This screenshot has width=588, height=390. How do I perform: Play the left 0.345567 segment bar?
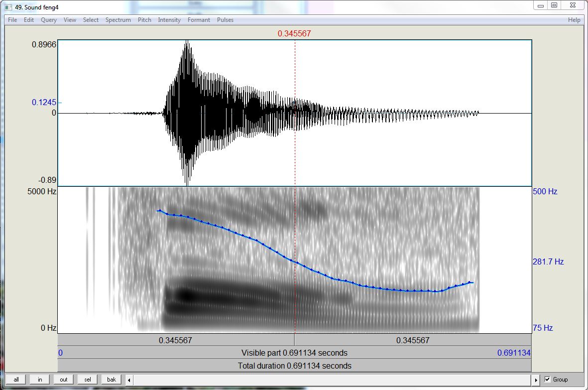(175, 340)
